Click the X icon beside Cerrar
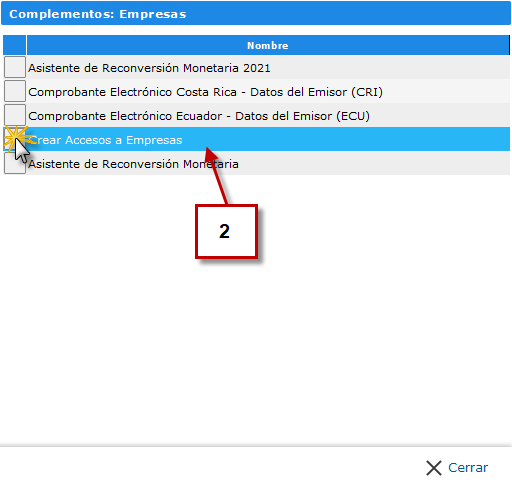512x488 pixels. pyautogui.click(x=434, y=468)
